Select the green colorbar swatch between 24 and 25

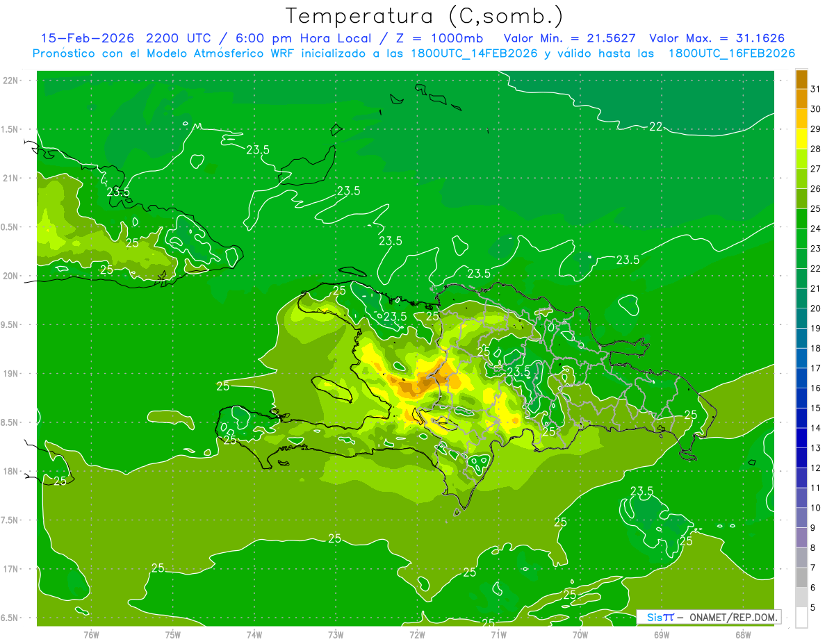pyautogui.click(x=801, y=219)
